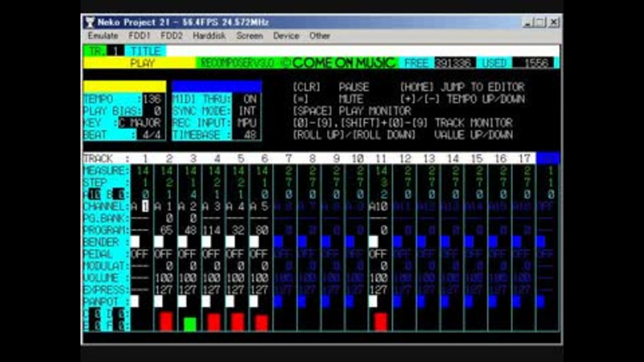Screen dimensions: 644x362
Task: Click track 6 PROGRAM value 80
Action: [262, 230]
